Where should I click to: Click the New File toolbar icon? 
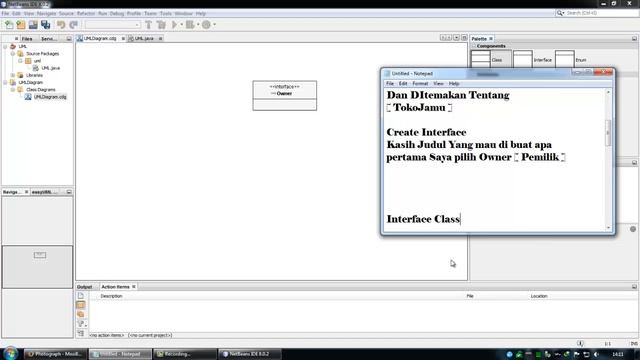(x=9, y=25)
